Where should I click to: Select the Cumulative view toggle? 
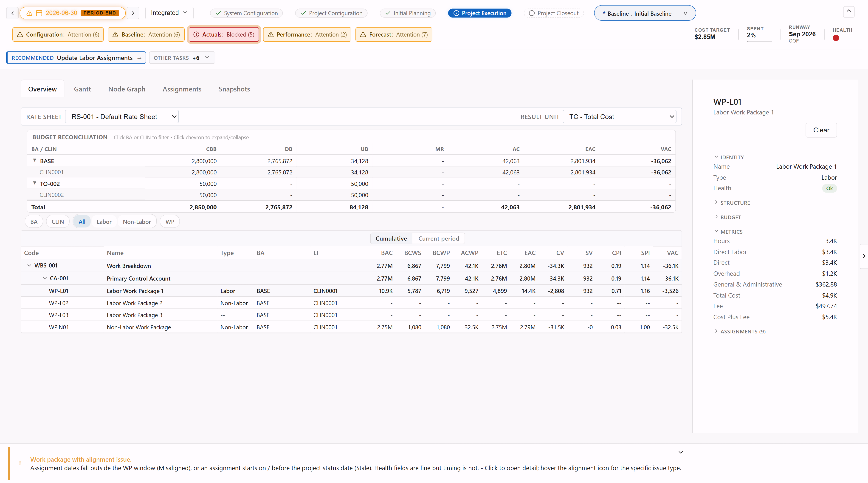[391, 239]
